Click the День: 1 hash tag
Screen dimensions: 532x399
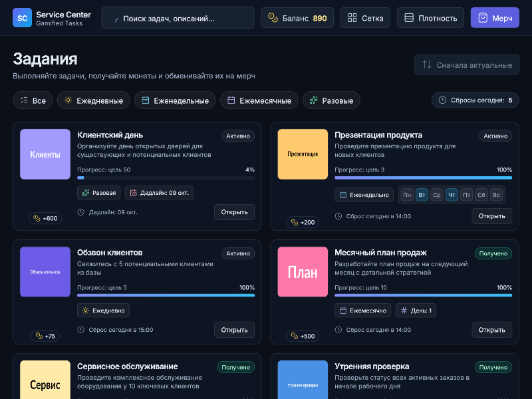(x=416, y=311)
